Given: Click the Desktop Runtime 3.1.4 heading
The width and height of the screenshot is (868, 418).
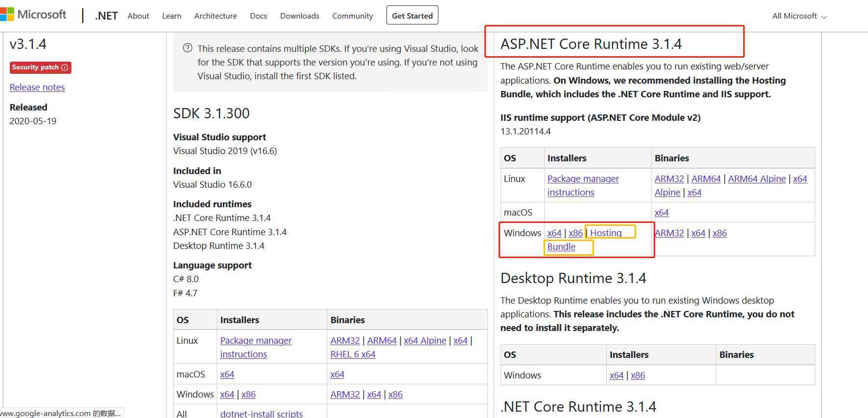Looking at the screenshot, I should pyautogui.click(x=573, y=278).
